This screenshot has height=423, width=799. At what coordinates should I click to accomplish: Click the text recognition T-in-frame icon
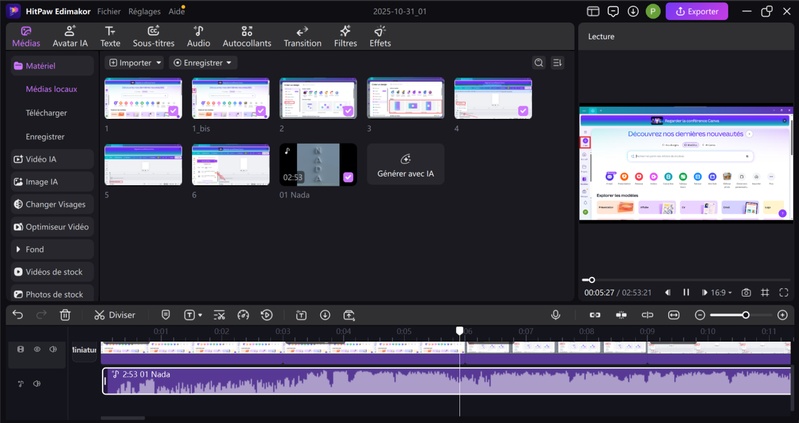301,315
